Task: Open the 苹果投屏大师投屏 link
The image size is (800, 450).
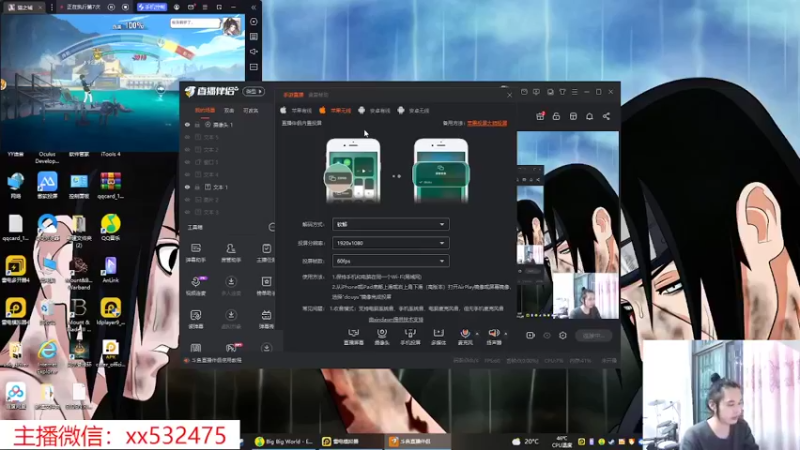Action: tap(487, 123)
